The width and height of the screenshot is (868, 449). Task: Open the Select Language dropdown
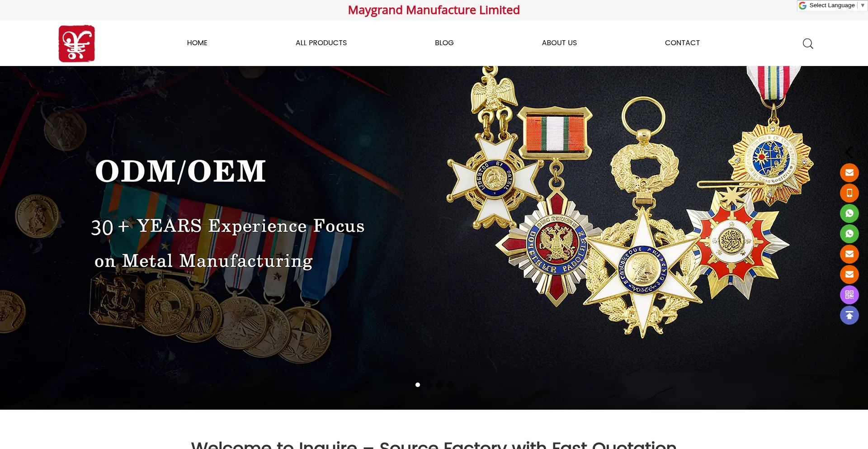[x=832, y=5]
